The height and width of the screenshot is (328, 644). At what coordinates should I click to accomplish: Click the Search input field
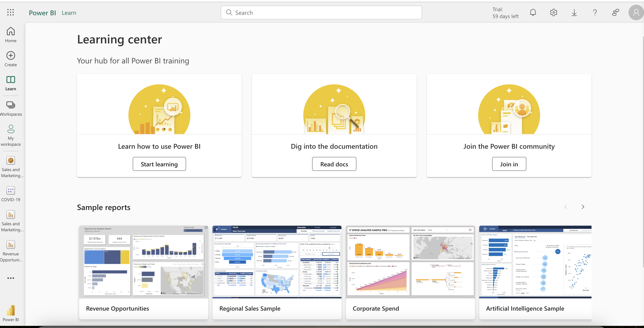coord(321,12)
